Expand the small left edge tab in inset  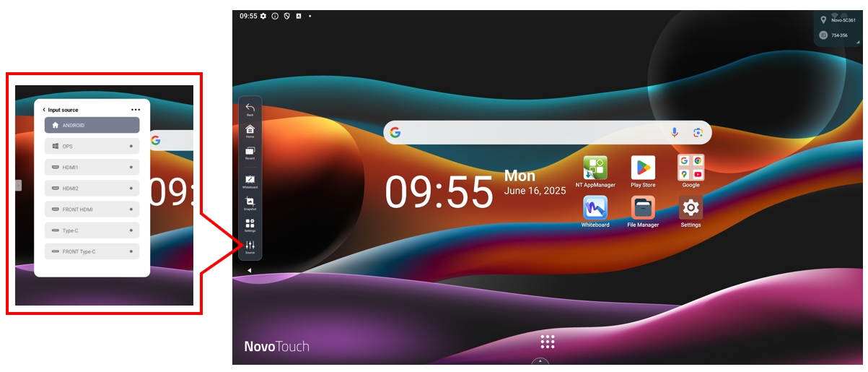pos(18,186)
